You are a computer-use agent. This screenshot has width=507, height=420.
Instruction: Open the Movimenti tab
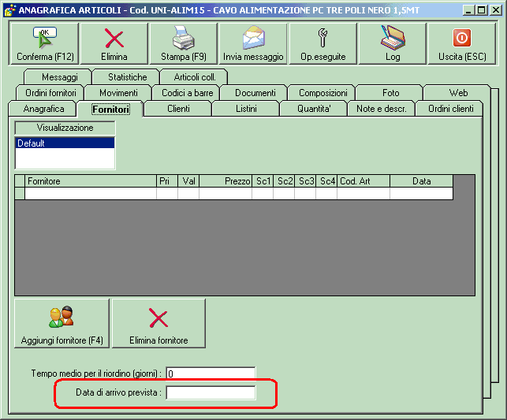[118, 93]
